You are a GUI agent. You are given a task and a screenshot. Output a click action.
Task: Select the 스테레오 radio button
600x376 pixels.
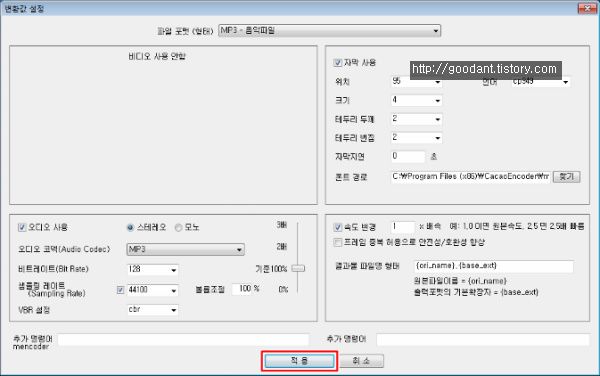(x=130, y=228)
